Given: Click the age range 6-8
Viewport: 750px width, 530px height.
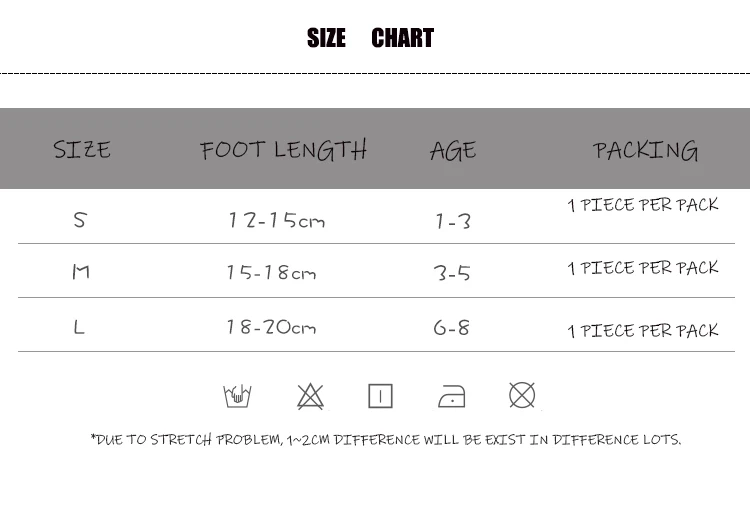Looking at the screenshot, I should click(x=452, y=328).
